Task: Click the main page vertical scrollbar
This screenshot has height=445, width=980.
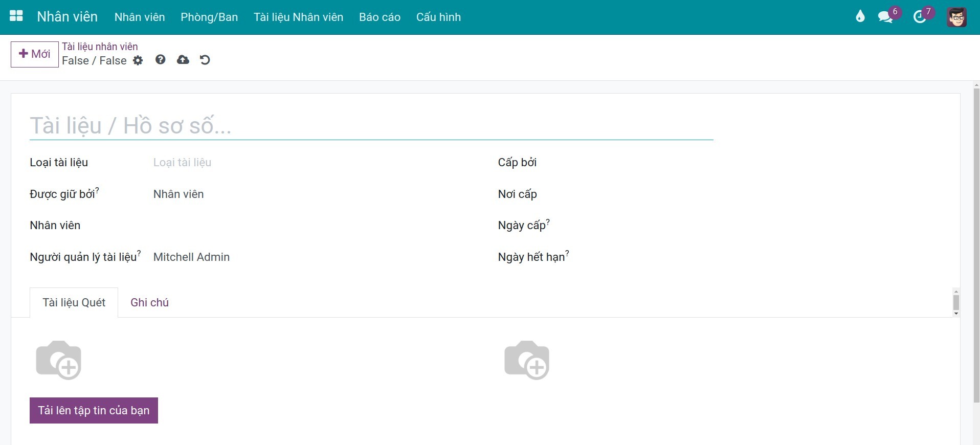Action: point(976,246)
